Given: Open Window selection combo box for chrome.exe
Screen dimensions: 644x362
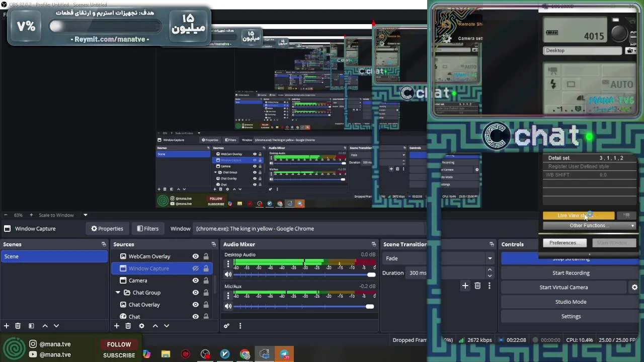Looking at the screenshot, I should click(x=310, y=229).
